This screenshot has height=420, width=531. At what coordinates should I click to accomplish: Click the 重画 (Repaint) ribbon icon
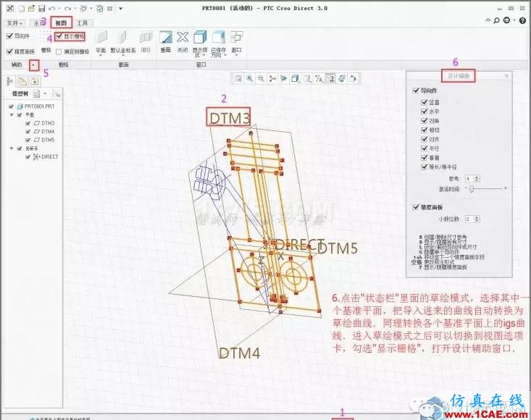click(x=166, y=37)
